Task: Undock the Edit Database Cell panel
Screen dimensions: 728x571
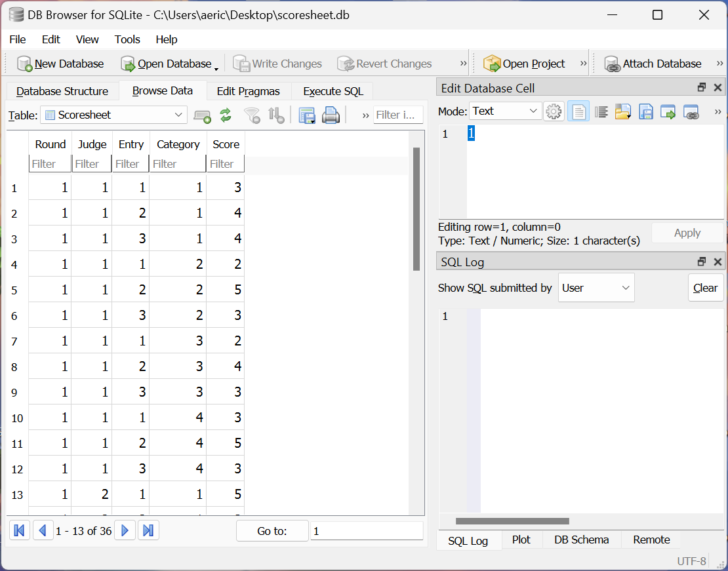Action: [702, 87]
